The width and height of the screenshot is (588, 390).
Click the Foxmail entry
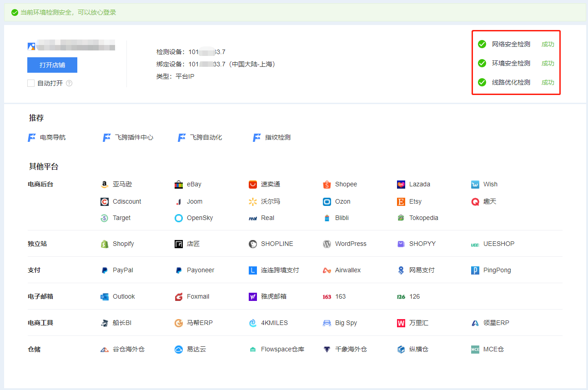pos(192,296)
